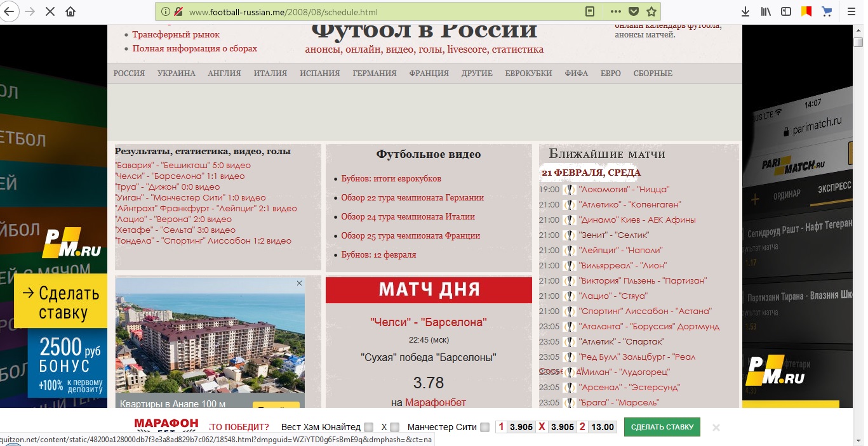Open "Уиган" - "Манчестер Сити" 1:0 video
Screen dimensions: 868x446
pos(190,198)
